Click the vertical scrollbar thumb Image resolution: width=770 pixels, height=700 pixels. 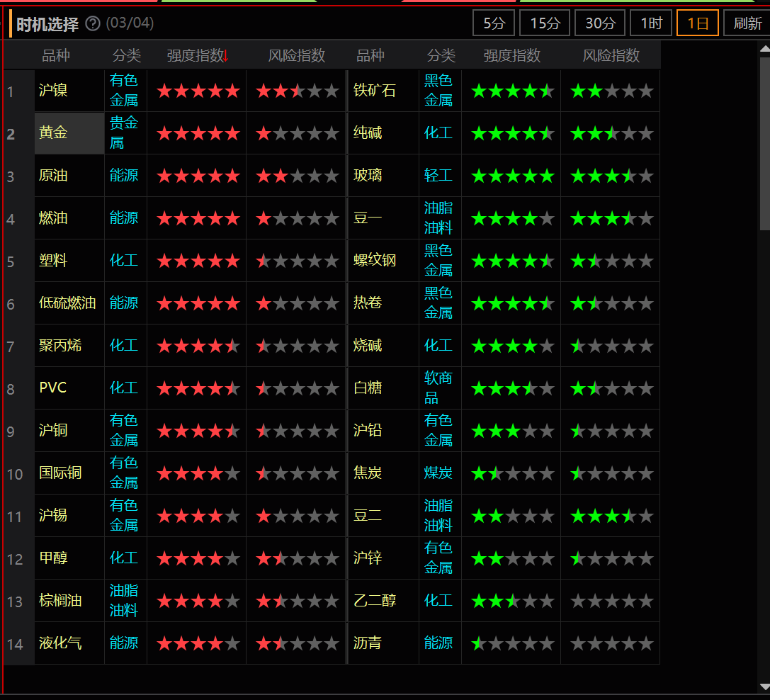(764, 142)
